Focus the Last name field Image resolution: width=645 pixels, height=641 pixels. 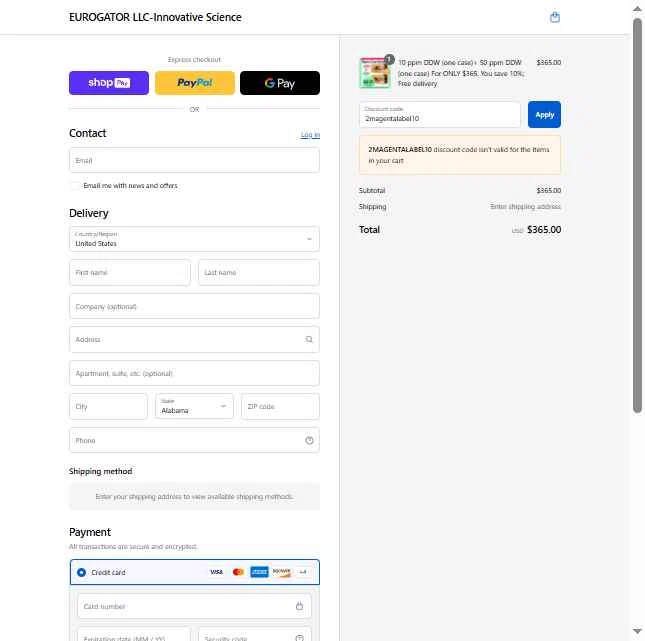coord(259,272)
